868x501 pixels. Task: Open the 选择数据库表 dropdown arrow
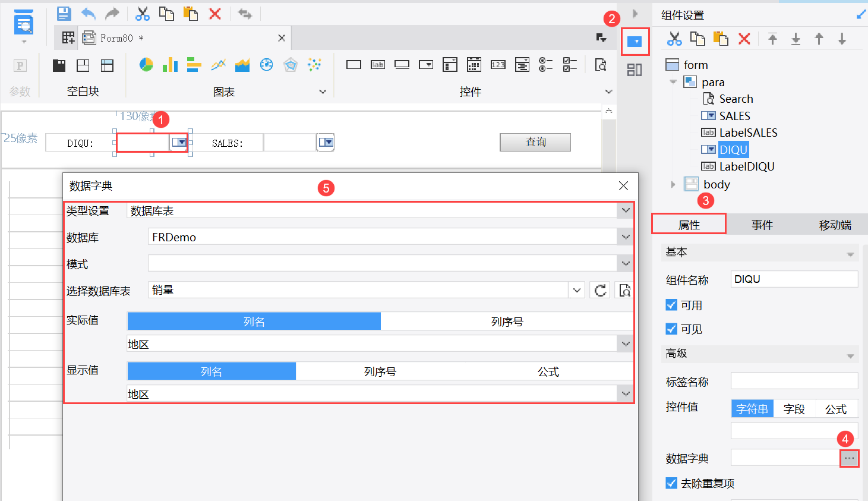577,290
